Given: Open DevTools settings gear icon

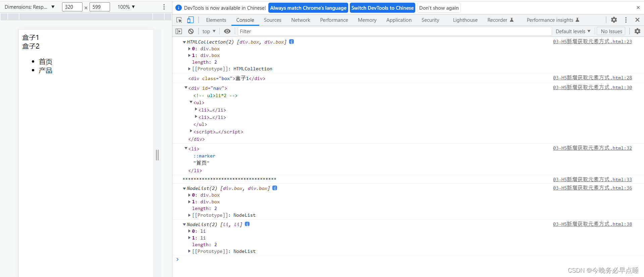Looking at the screenshot, I should tap(614, 20).
